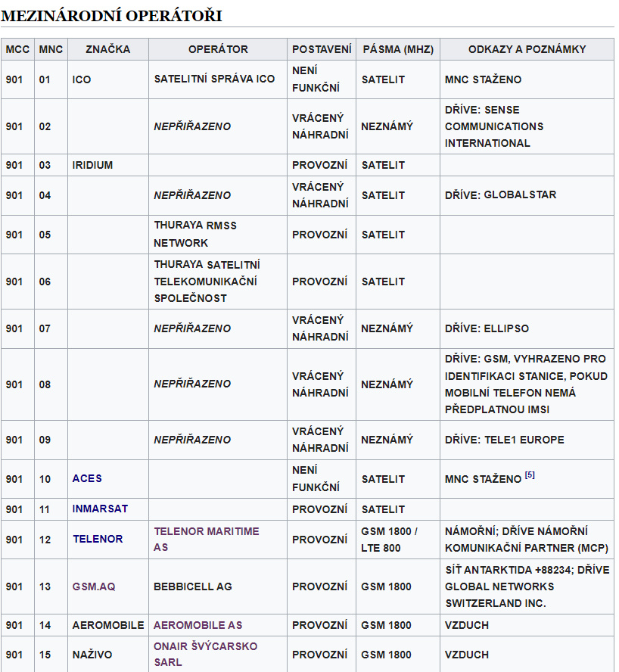Click the BEBBICELL AG operator cell

click(193, 586)
